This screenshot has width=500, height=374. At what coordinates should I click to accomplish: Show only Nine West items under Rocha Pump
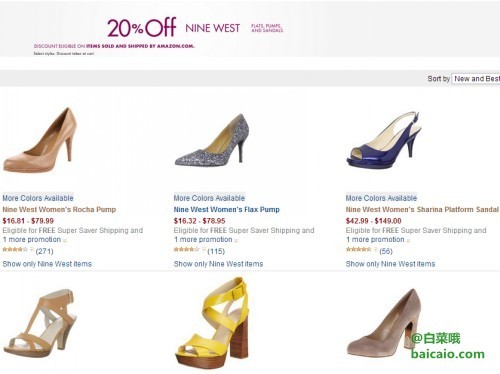47,264
